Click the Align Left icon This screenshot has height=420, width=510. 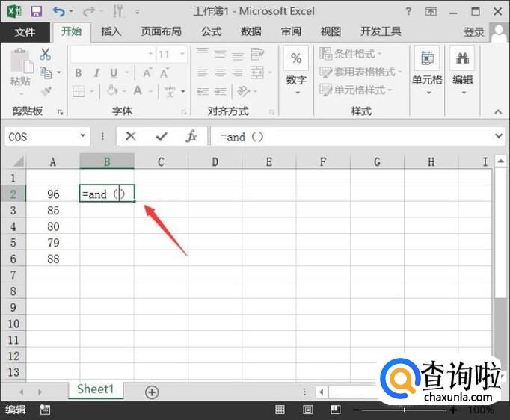point(203,72)
